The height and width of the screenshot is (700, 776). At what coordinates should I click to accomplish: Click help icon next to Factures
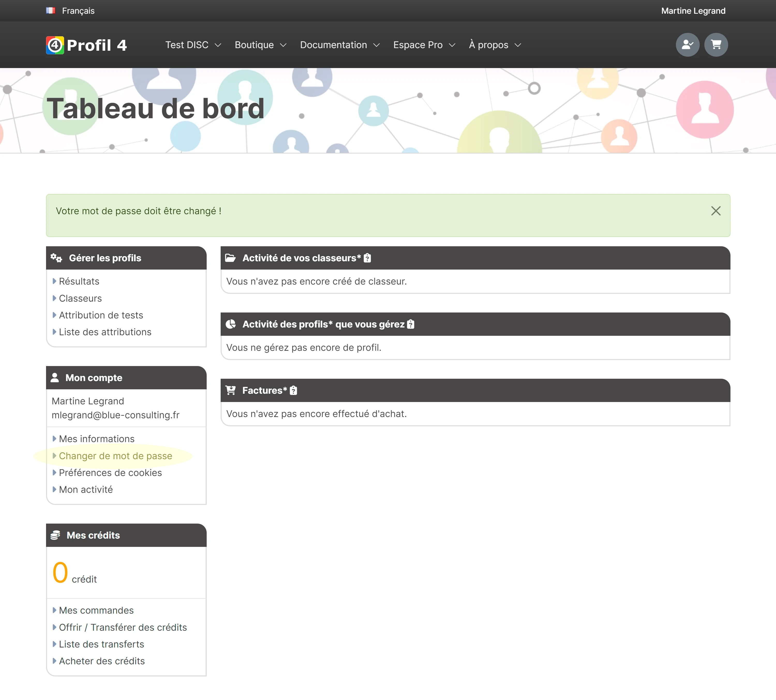(x=293, y=390)
